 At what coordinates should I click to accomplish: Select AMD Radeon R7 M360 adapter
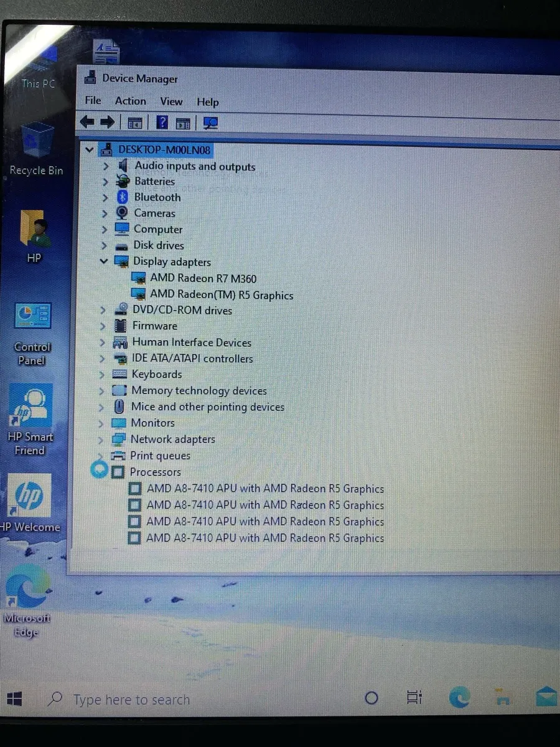(203, 278)
